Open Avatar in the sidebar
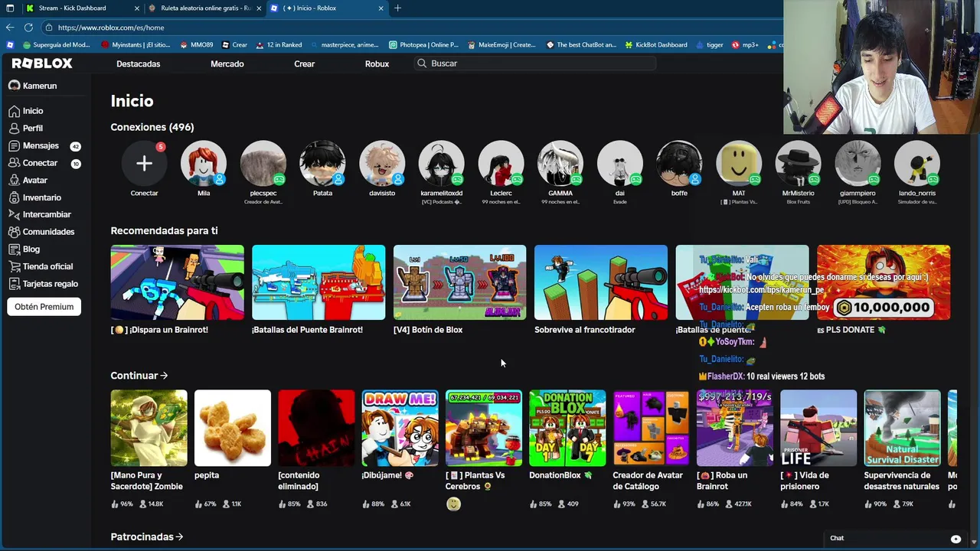This screenshot has width=980, height=551. click(x=28, y=180)
